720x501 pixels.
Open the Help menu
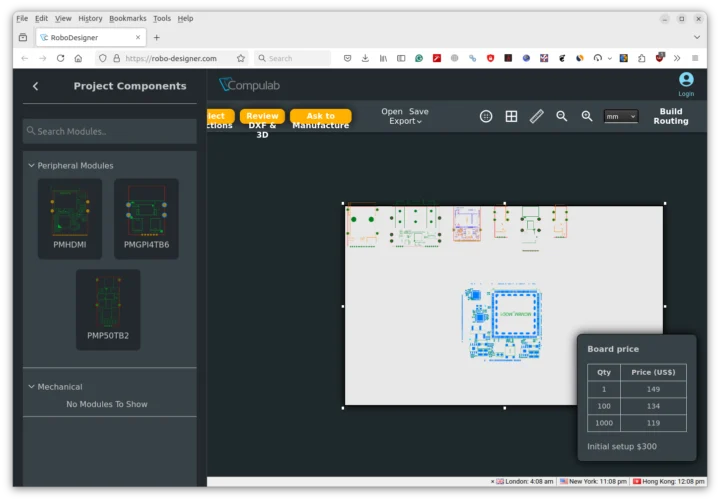click(185, 18)
